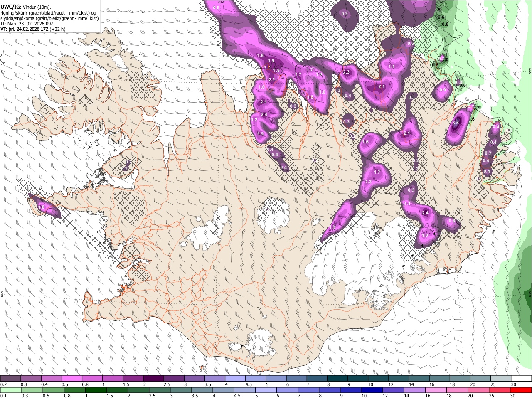
Task: Click the 2.3 precipitation value on the map
Action: click(347, 72)
